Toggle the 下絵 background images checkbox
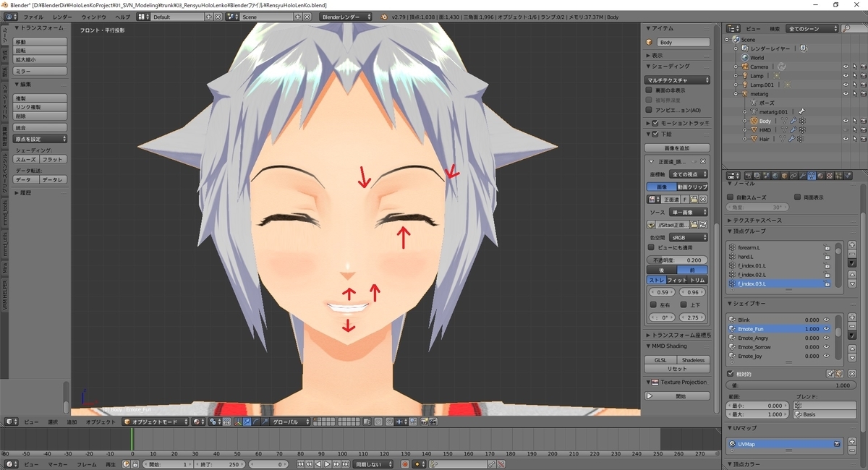 [x=655, y=134]
